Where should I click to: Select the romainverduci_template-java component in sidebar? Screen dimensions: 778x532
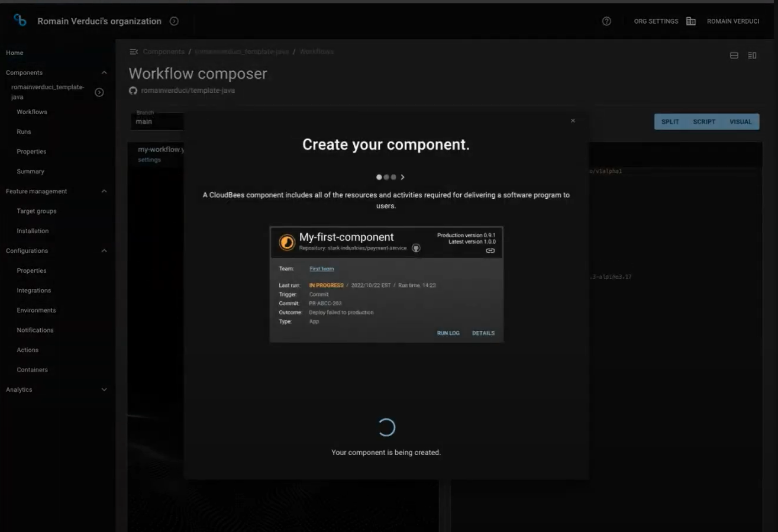(x=48, y=92)
